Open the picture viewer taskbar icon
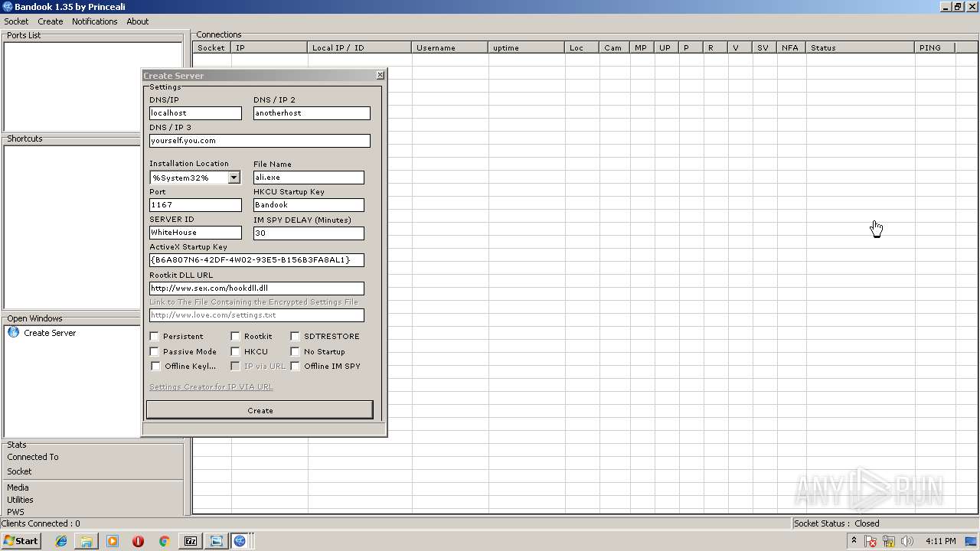 [x=216, y=541]
